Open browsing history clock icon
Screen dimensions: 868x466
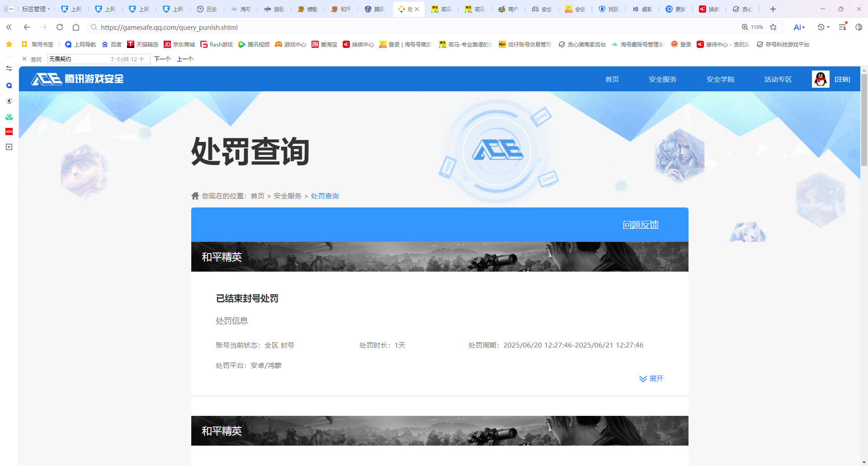[821, 27]
